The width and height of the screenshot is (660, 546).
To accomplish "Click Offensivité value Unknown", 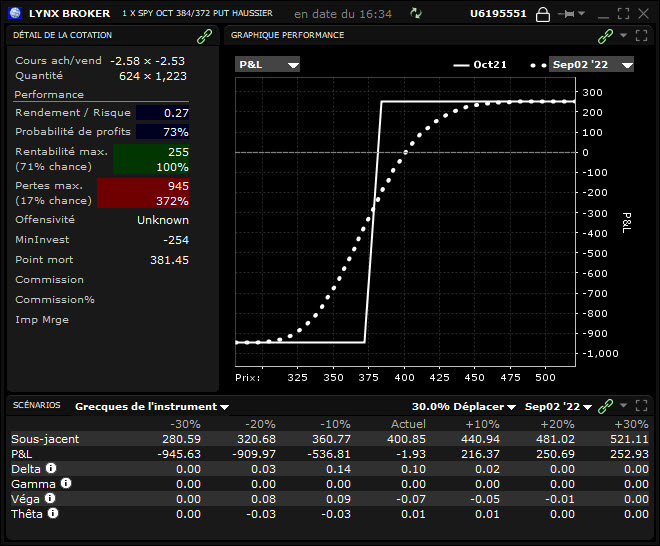I will coord(163,220).
